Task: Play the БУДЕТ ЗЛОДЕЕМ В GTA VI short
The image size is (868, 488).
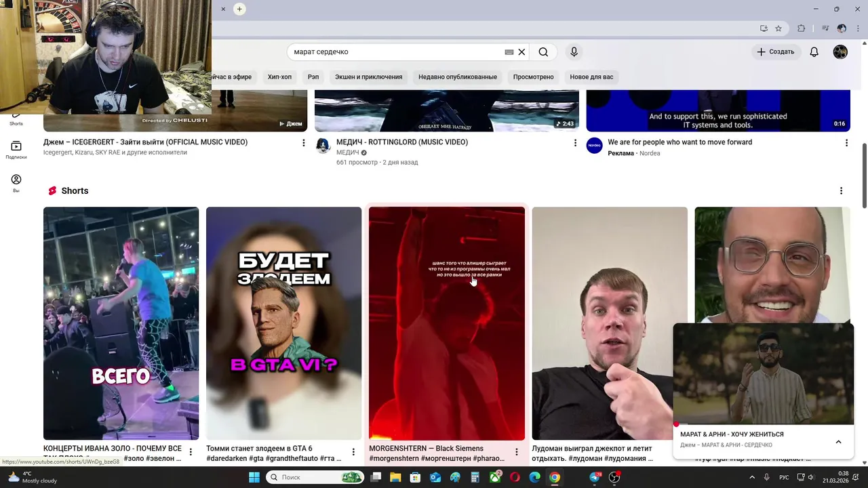Action: pyautogui.click(x=283, y=323)
